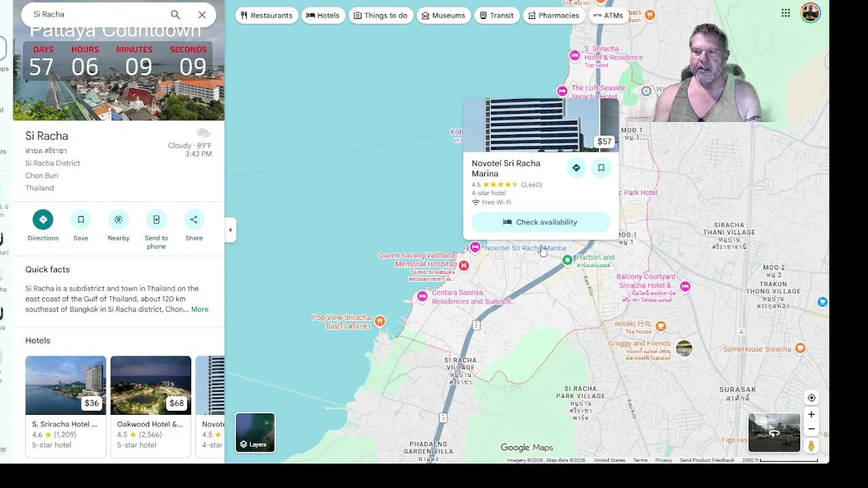This screenshot has width=868, height=488.
Task: Show Things to do nearby
Action: (x=380, y=16)
